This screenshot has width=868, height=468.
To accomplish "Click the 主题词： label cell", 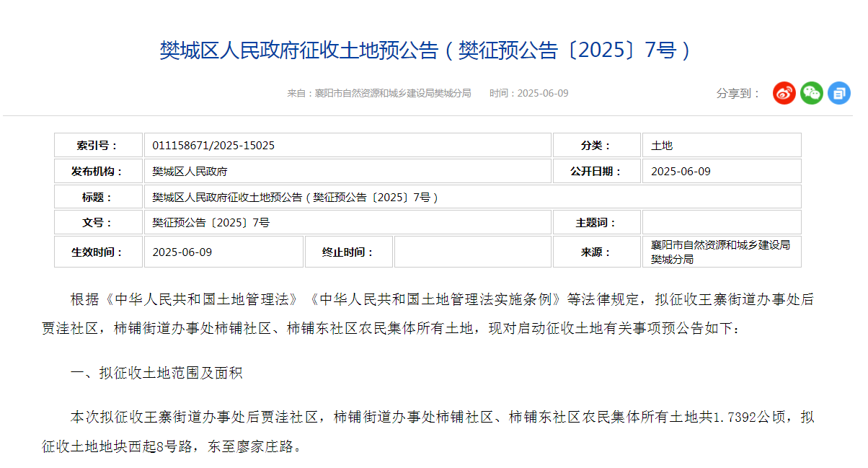I will 597,222.
